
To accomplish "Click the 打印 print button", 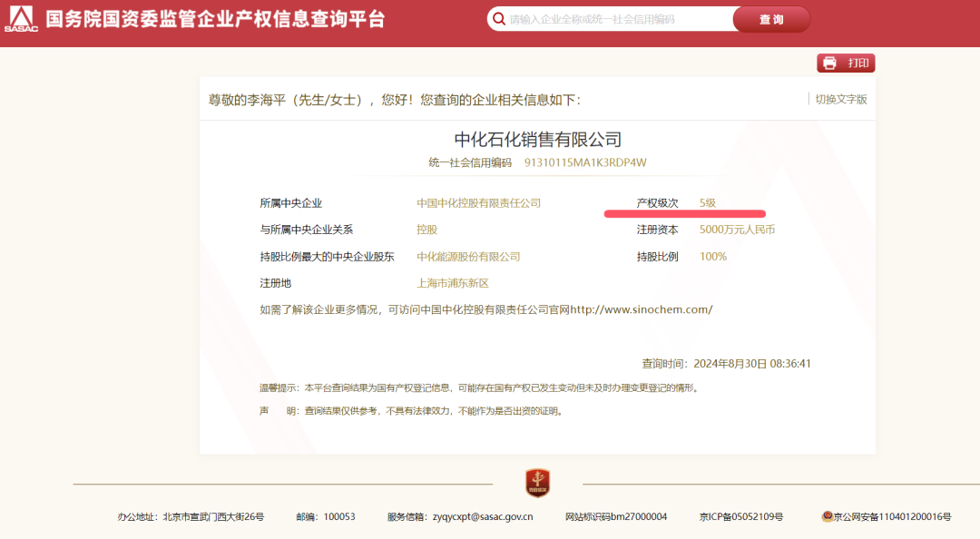I will point(845,63).
